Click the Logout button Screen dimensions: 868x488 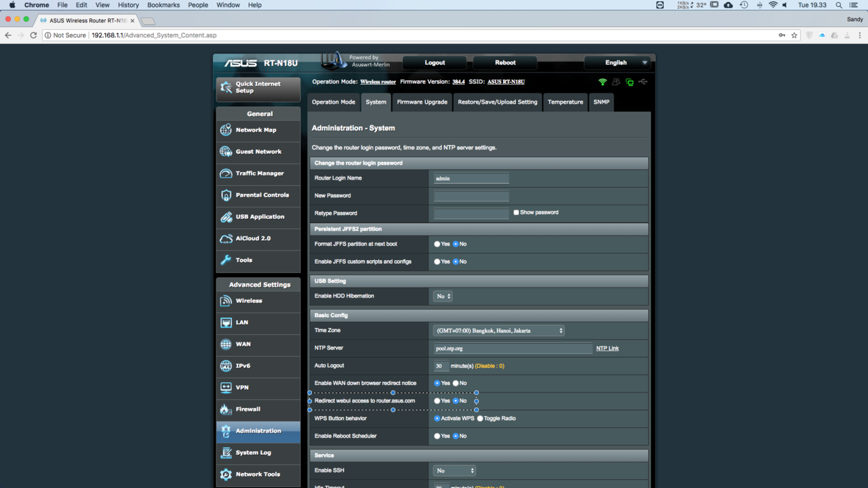(435, 63)
